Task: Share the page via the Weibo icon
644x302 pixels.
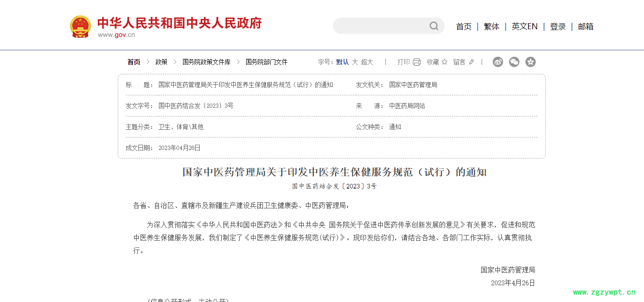Action: [x=497, y=62]
